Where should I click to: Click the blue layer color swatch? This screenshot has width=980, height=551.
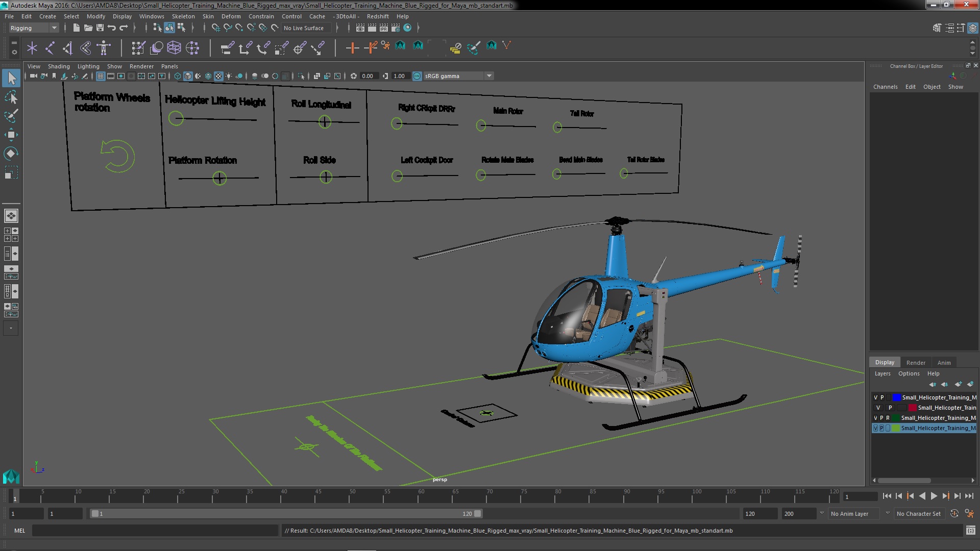pyautogui.click(x=896, y=397)
